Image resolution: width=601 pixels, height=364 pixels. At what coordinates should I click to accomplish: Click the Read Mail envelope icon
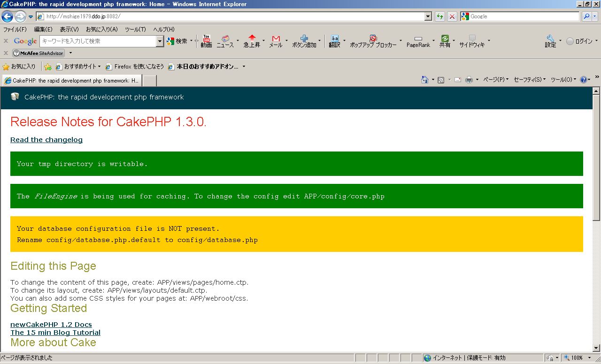pos(457,80)
